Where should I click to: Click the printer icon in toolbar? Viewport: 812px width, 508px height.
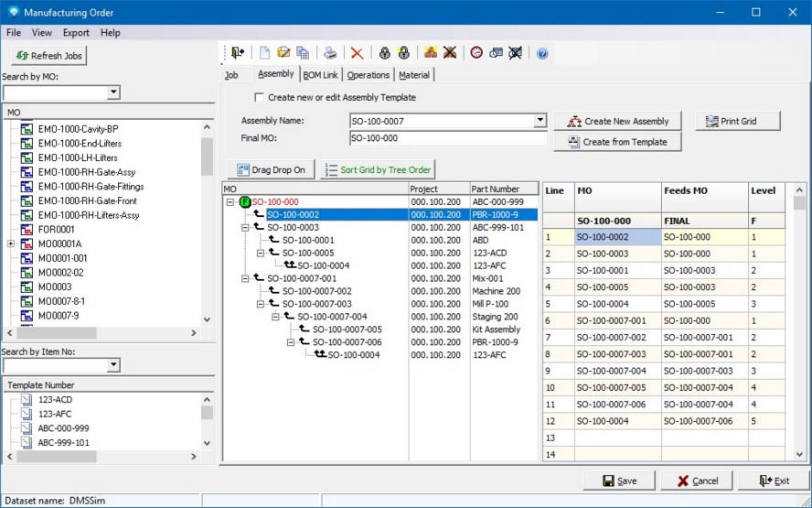pyautogui.click(x=330, y=53)
